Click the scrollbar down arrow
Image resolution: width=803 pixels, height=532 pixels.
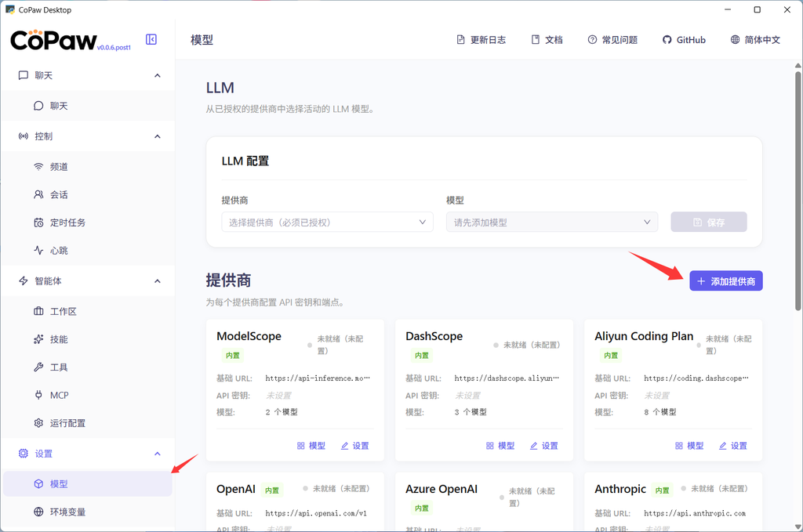[x=798, y=527]
